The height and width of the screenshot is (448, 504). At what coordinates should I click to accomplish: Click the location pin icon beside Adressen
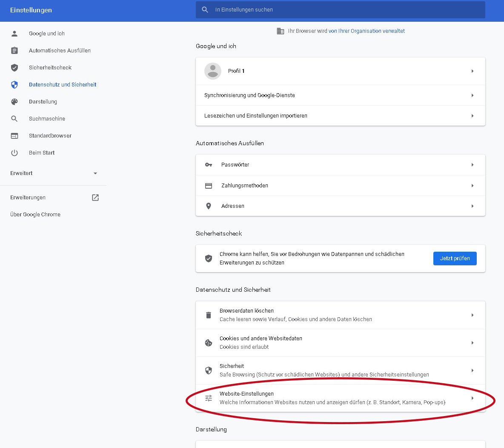click(209, 206)
